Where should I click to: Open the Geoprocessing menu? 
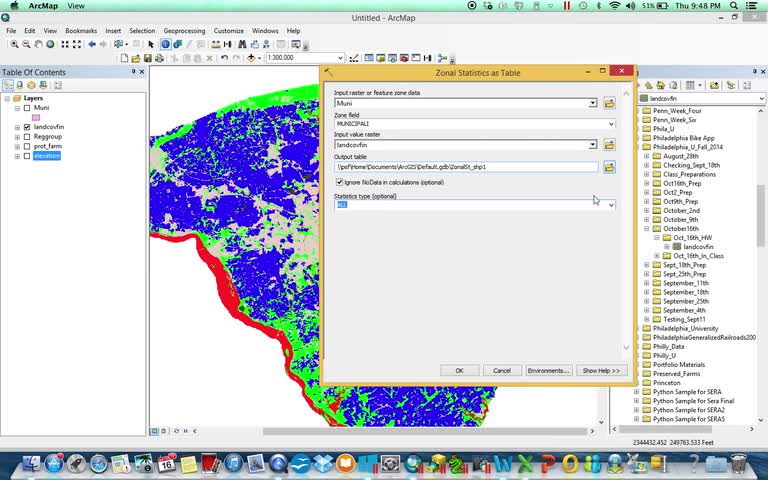point(184,30)
